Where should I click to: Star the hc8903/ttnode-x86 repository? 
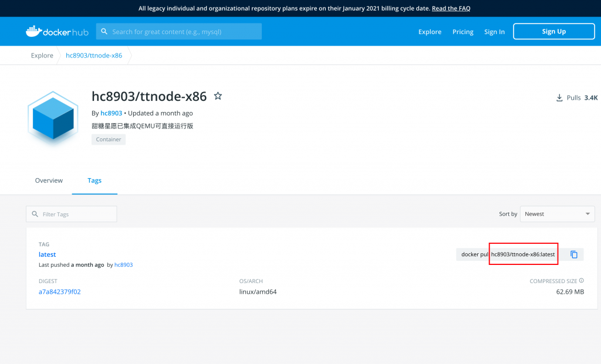218,96
